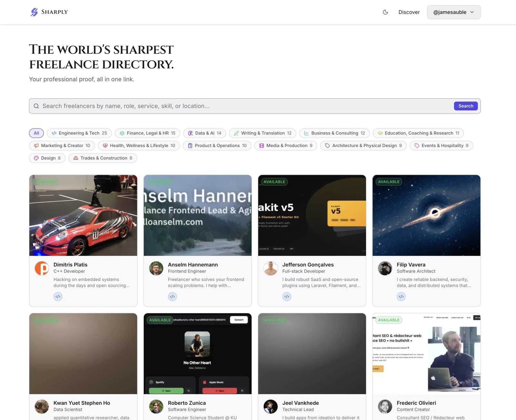The height and width of the screenshot is (420, 516).
Task: Filter by Data & AI category
Action: [x=204, y=133]
